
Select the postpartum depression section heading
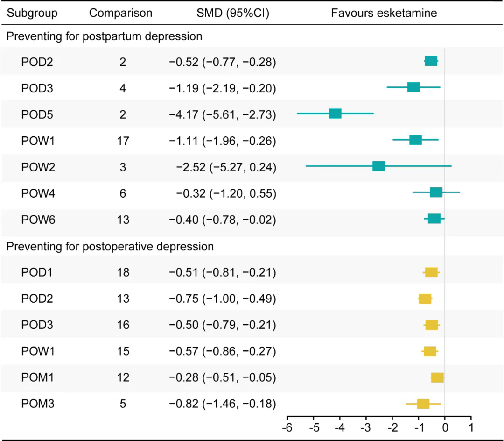click(x=104, y=36)
